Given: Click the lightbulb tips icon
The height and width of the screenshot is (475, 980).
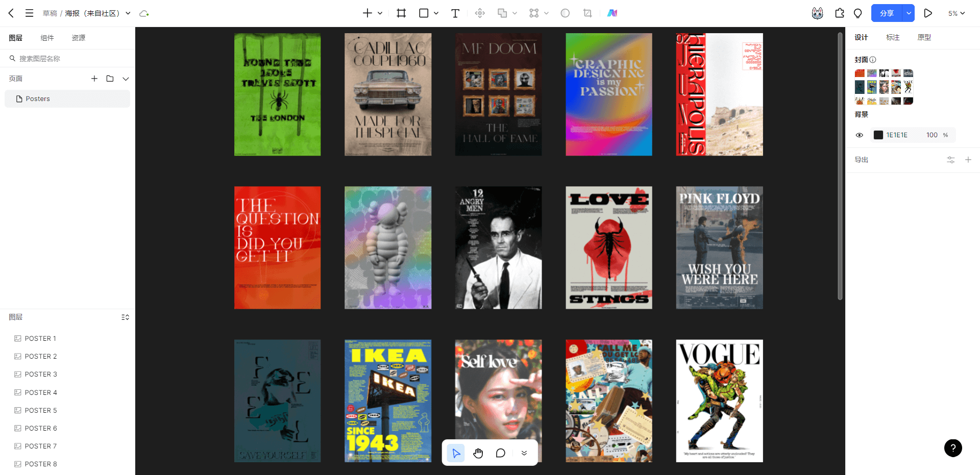Looking at the screenshot, I should coord(858,13).
